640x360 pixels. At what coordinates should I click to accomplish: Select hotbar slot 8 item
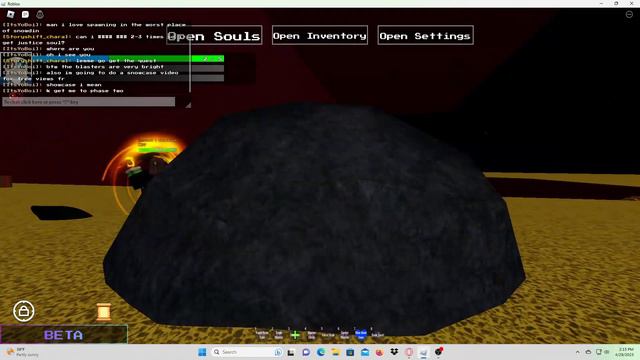378,335
